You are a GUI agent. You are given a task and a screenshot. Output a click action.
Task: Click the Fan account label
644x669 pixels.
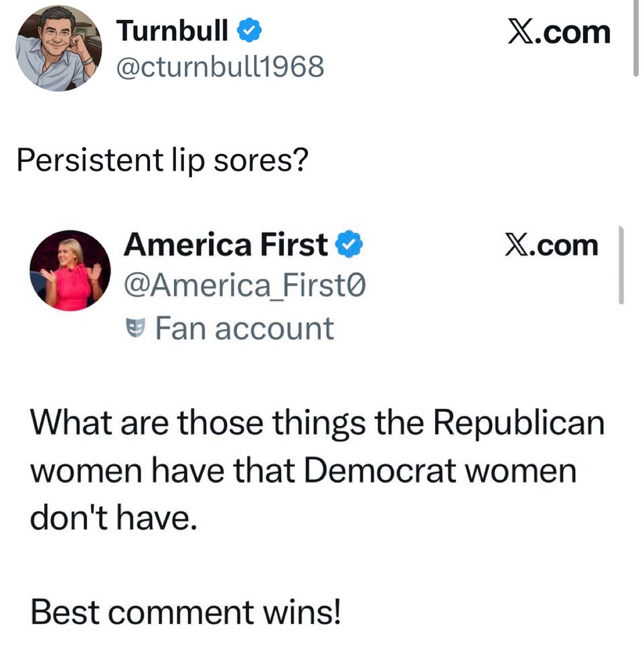coord(244,328)
